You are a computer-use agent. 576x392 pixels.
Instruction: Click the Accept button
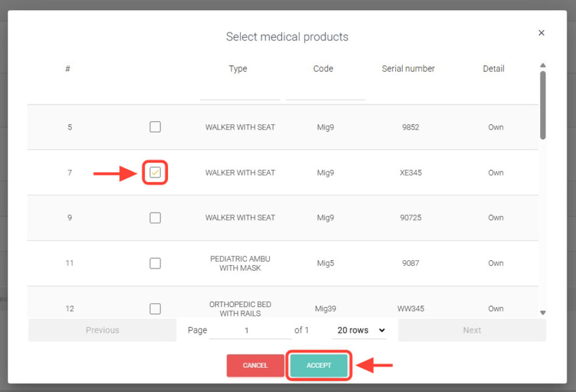pos(319,366)
